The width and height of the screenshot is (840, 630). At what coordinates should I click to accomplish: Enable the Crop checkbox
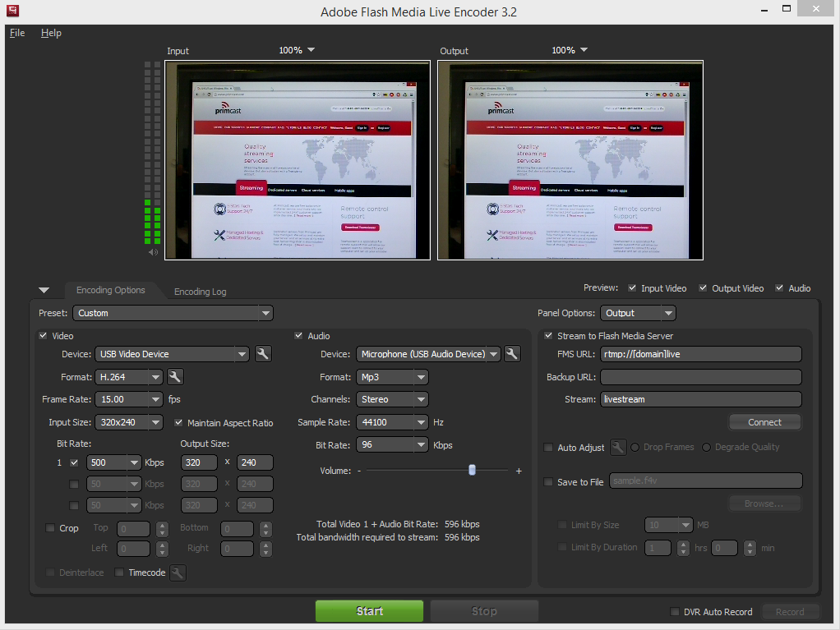[x=50, y=528]
